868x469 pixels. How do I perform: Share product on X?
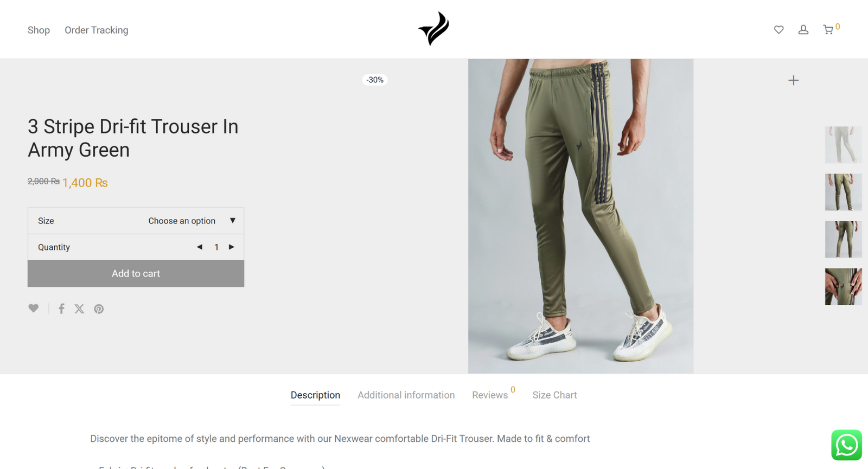coord(79,309)
